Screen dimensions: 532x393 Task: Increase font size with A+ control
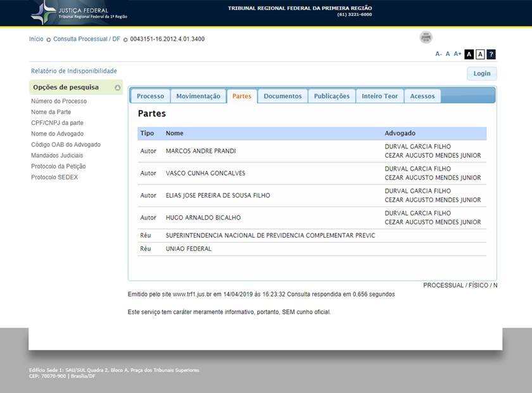click(457, 54)
